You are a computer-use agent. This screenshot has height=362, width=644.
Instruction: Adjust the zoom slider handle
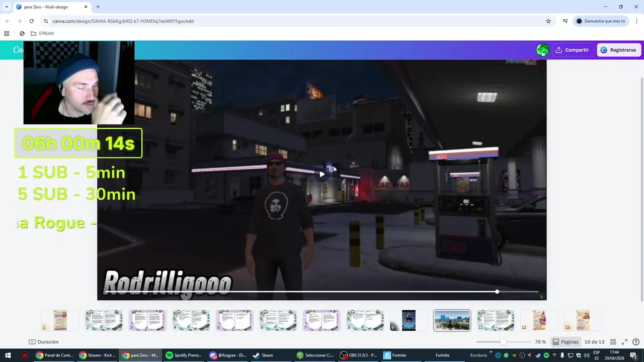(x=503, y=342)
